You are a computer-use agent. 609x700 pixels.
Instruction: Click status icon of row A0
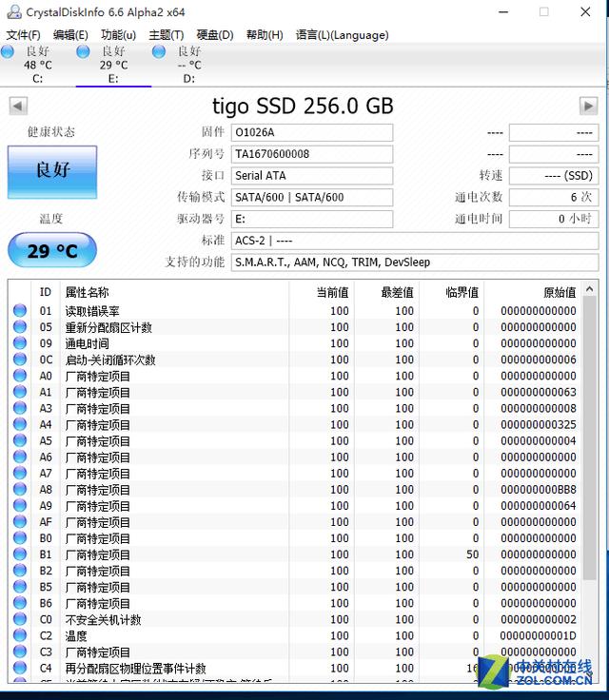coord(20,376)
